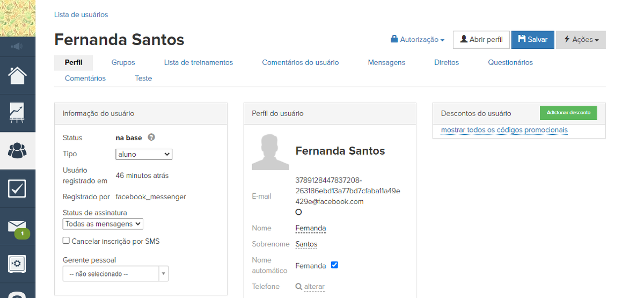The image size is (644, 298).
Task: Click the Salvar button
Action: (532, 40)
